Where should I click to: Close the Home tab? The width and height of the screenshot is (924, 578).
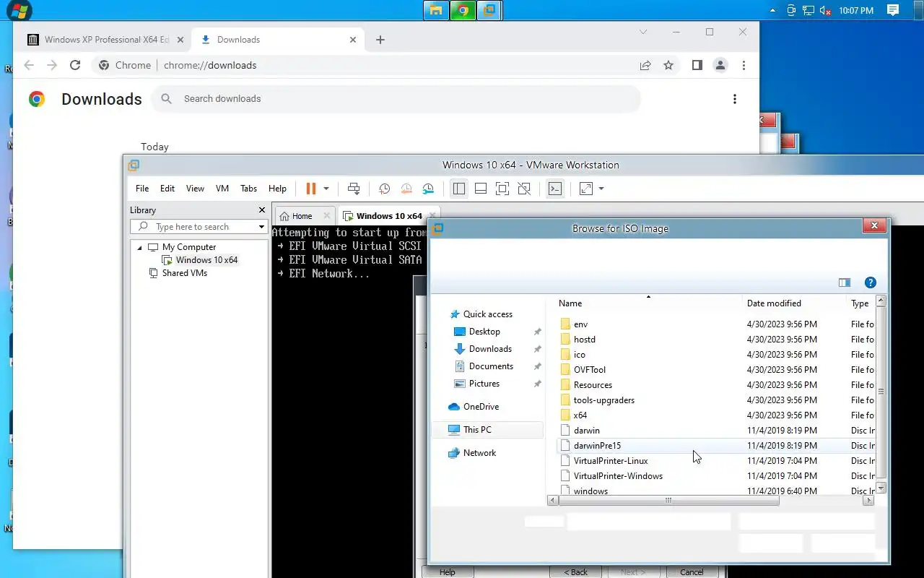click(x=327, y=215)
